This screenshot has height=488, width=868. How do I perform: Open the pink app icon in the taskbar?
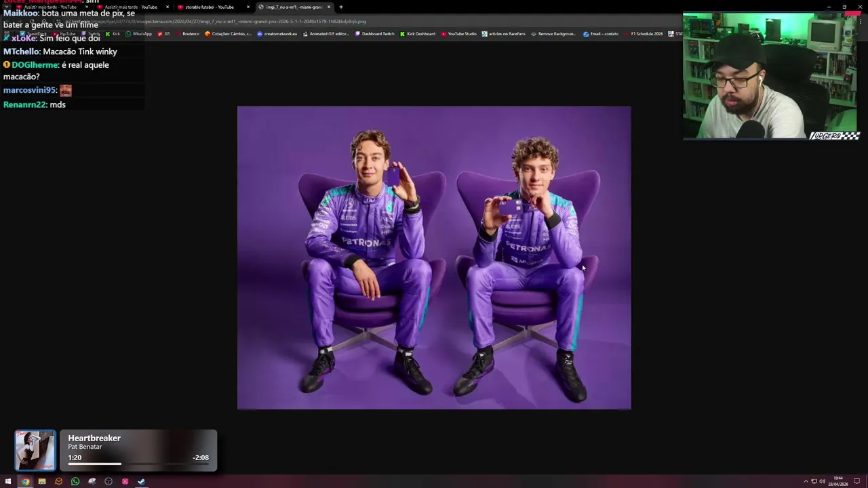125,481
